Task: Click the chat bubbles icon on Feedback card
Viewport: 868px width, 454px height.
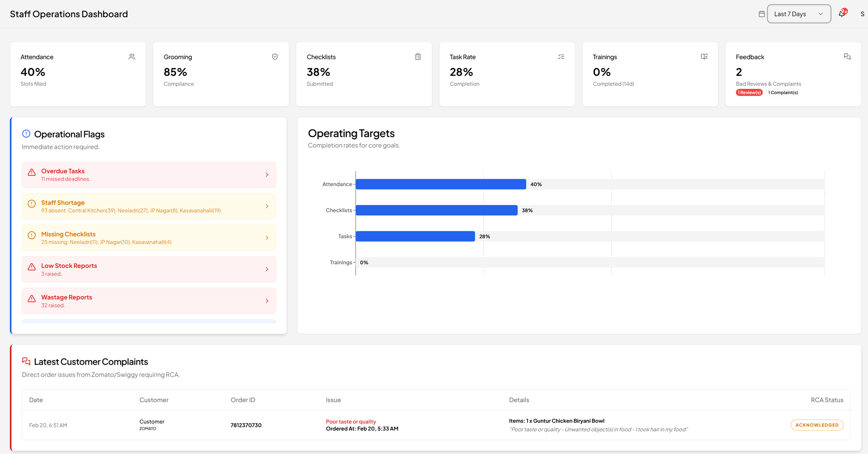Action: click(847, 56)
